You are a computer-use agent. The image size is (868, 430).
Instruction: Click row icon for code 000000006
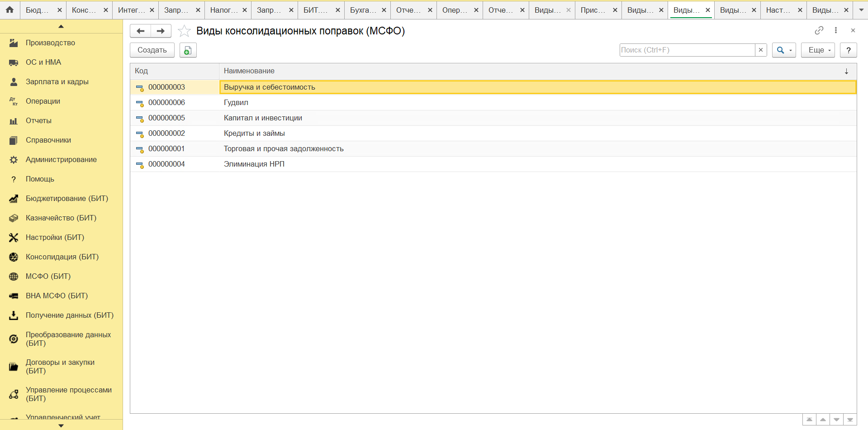[140, 103]
